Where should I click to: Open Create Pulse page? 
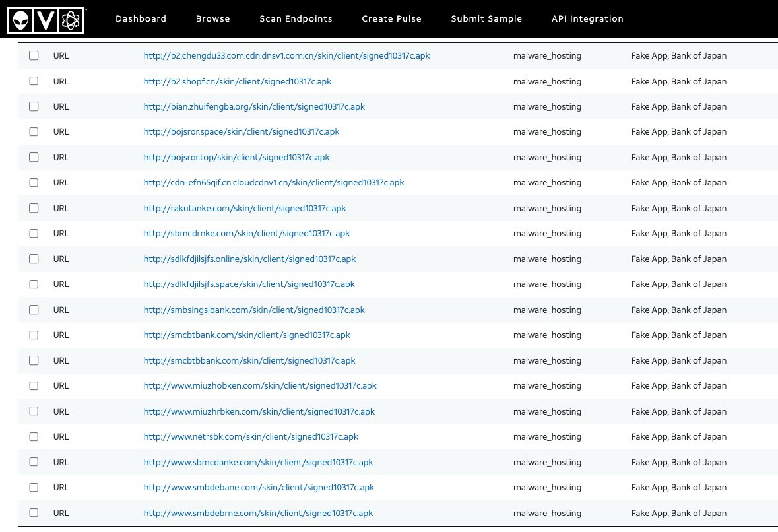[391, 19]
